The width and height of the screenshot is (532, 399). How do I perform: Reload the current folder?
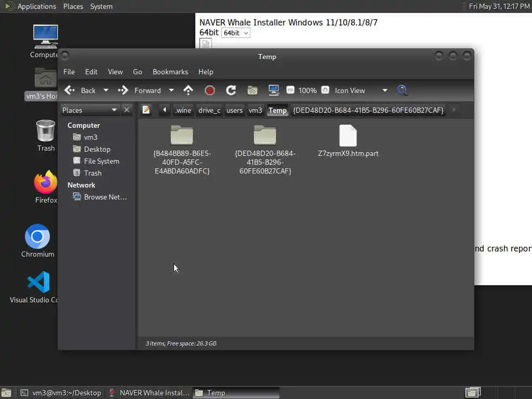[231, 90]
